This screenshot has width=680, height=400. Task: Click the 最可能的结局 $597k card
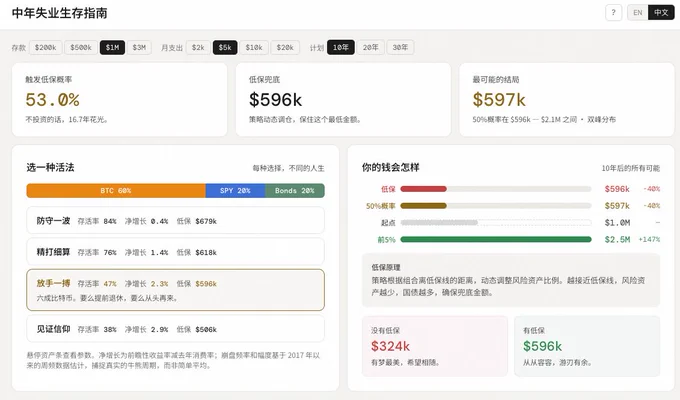coord(567,100)
